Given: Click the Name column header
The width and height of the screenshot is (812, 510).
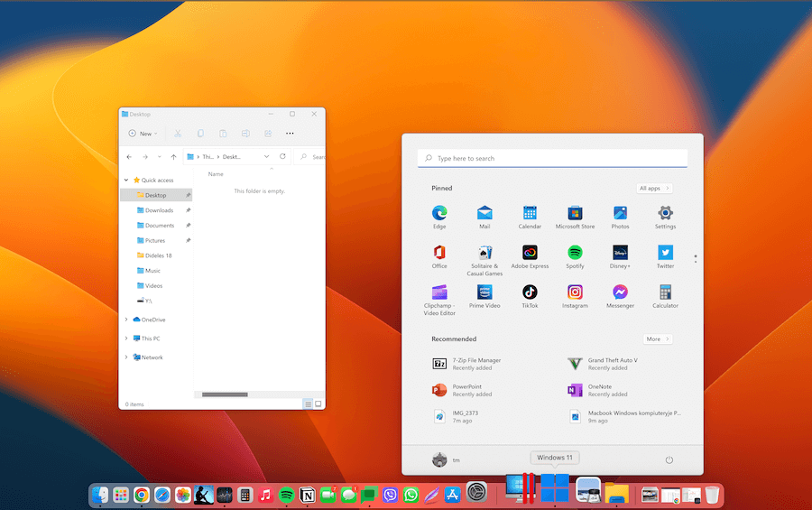Looking at the screenshot, I should click(216, 174).
